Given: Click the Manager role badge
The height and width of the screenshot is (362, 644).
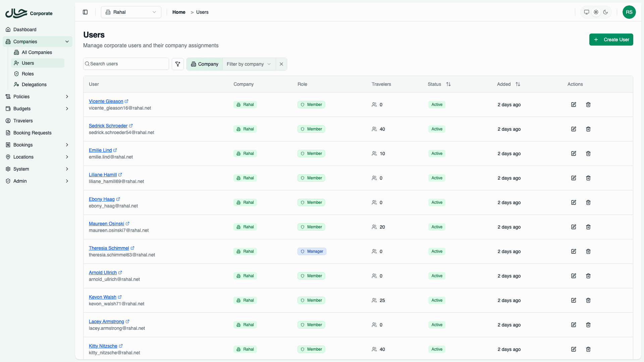Looking at the screenshot, I should tap(312, 251).
